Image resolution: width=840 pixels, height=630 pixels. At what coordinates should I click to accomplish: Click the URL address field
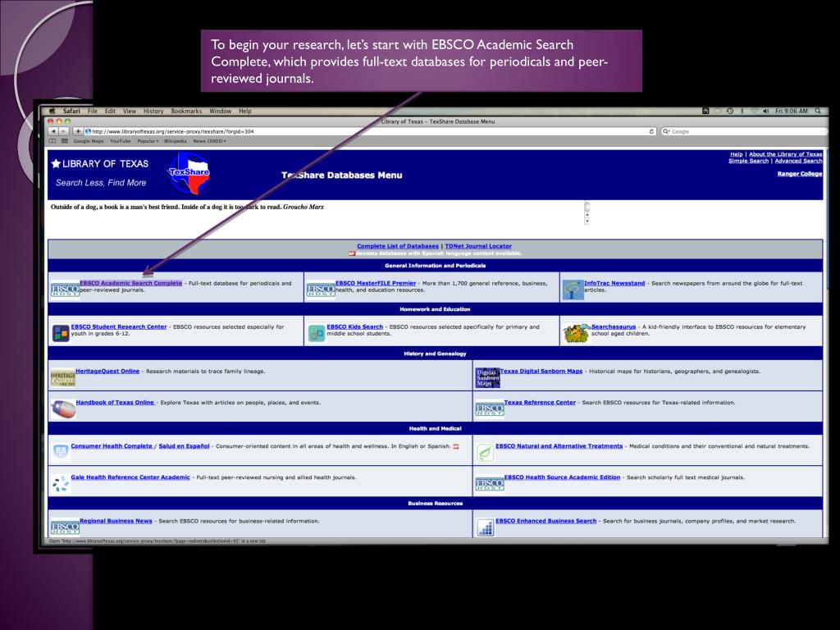click(371, 131)
